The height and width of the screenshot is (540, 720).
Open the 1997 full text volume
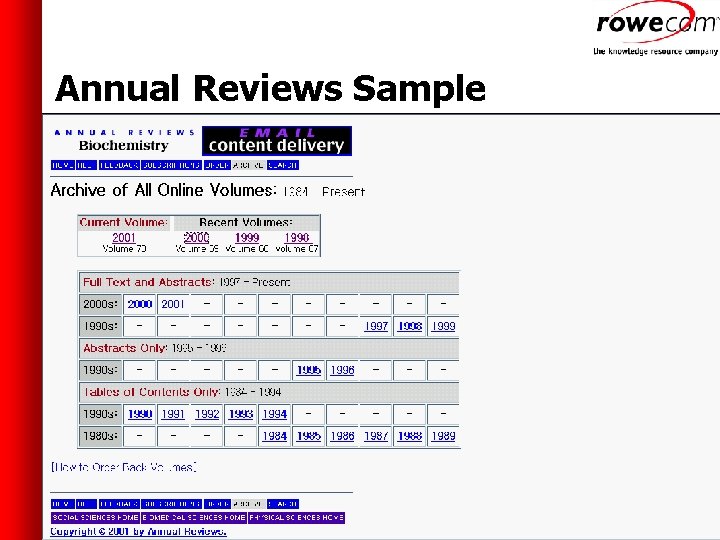click(x=376, y=326)
